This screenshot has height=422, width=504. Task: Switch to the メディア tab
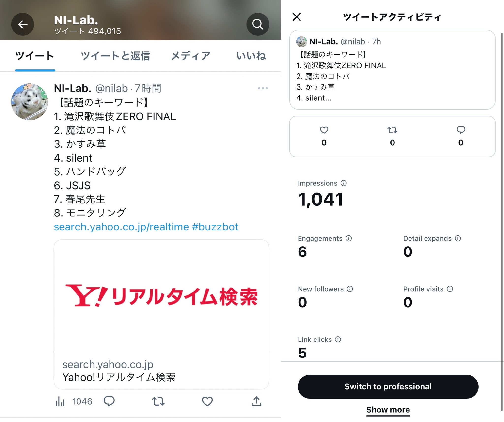[x=191, y=56]
